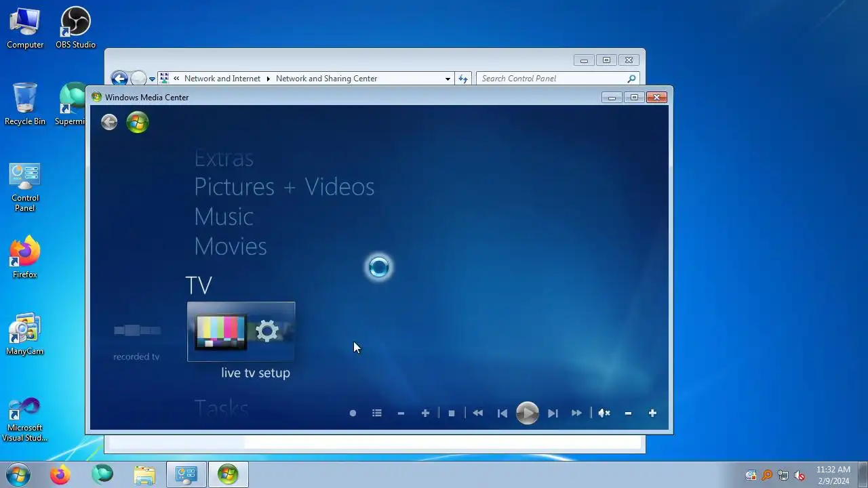The width and height of the screenshot is (868, 488).
Task: Select the Recycle Bin desktop icon
Action: point(25,104)
